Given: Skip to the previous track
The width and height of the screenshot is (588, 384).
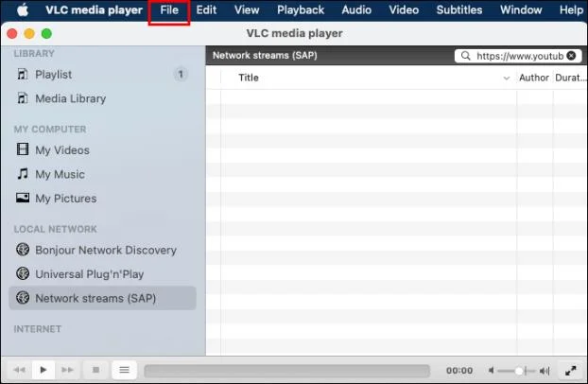Looking at the screenshot, I should pos(19,370).
